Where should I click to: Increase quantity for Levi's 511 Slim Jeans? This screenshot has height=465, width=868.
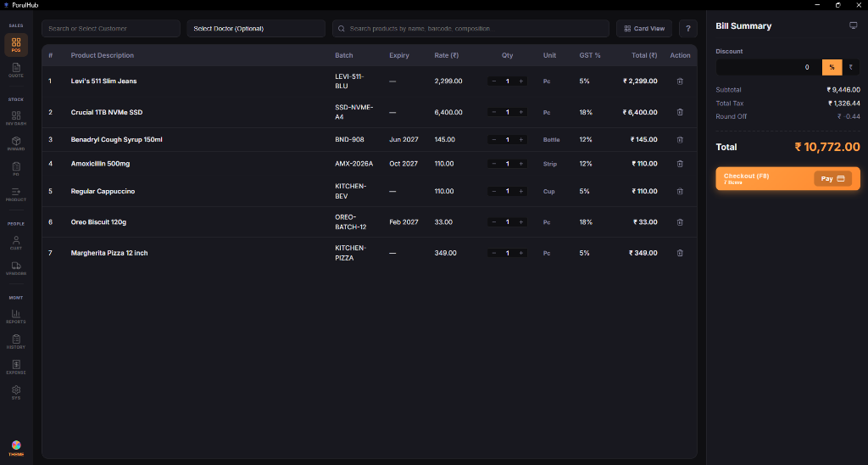coord(521,81)
